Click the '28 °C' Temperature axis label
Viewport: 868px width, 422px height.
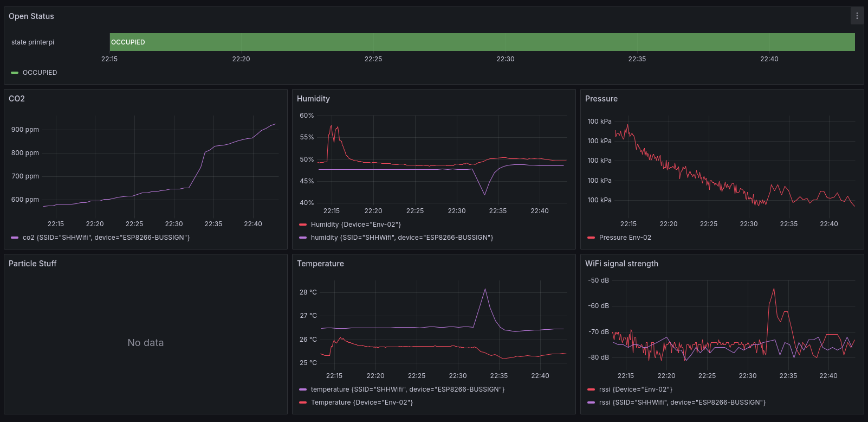(308, 292)
